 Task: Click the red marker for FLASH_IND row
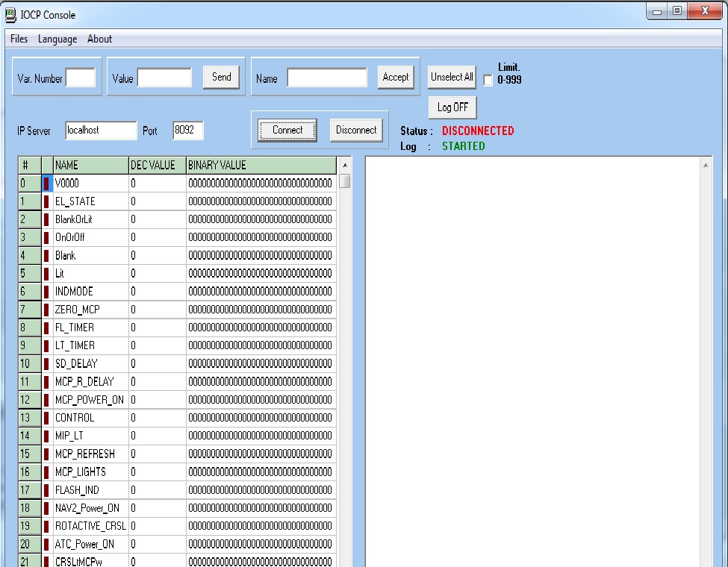click(x=46, y=490)
